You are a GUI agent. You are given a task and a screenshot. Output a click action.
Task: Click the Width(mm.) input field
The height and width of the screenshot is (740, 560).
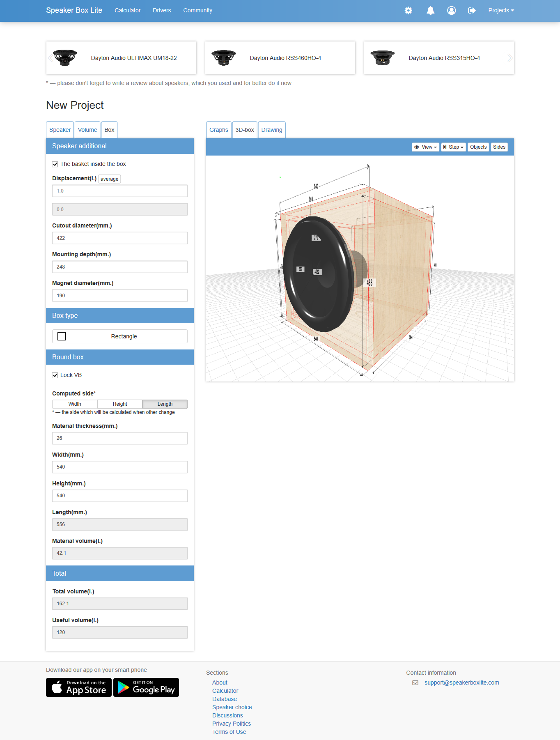pyautogui.click(x=120, y=467)
